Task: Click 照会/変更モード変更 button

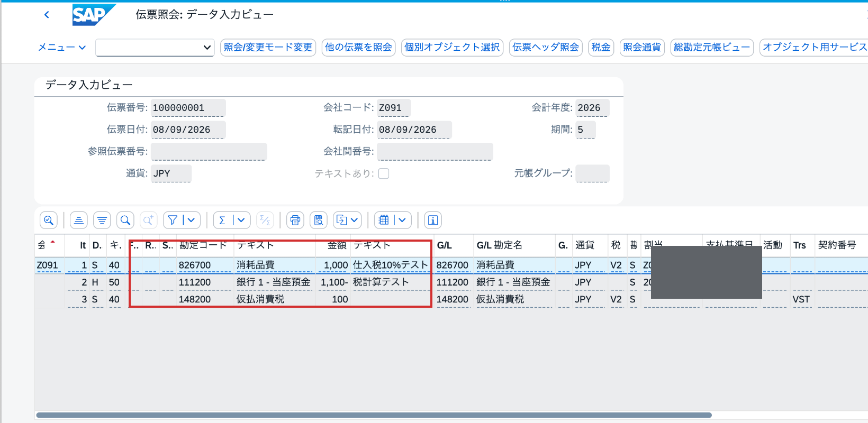Action: click(268, 48)
